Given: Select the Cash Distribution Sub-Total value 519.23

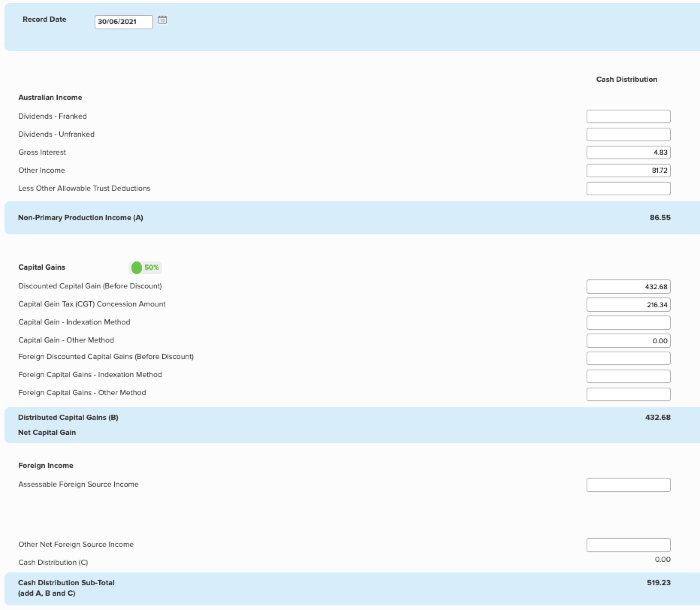Looking at the screenshot, I should (x=658, y=583).
